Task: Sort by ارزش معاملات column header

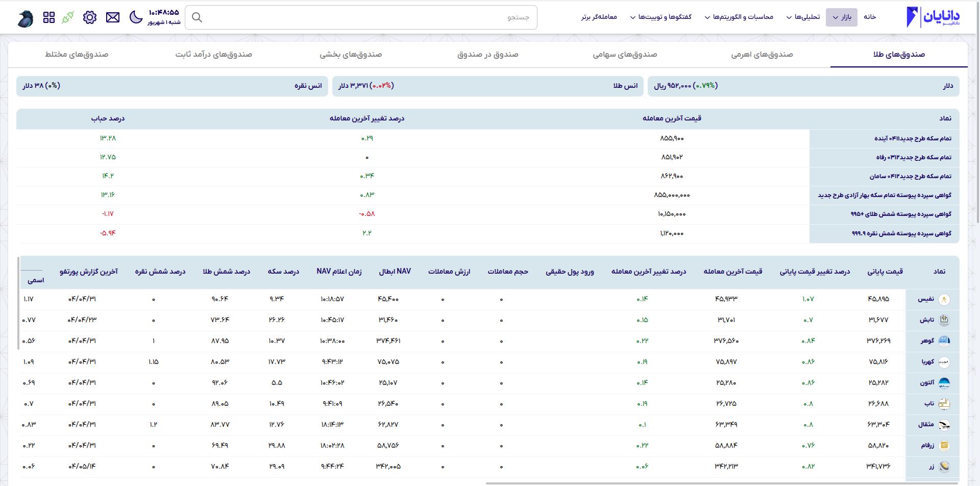Action: [x=449, y=272]
